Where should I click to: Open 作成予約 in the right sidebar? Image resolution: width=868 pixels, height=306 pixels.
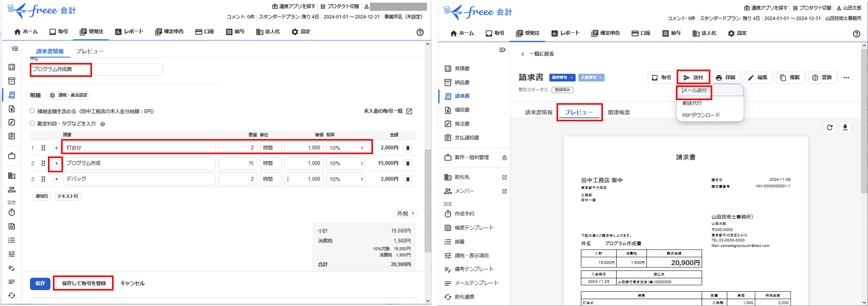pyautogui.click(x=460, y=214)
